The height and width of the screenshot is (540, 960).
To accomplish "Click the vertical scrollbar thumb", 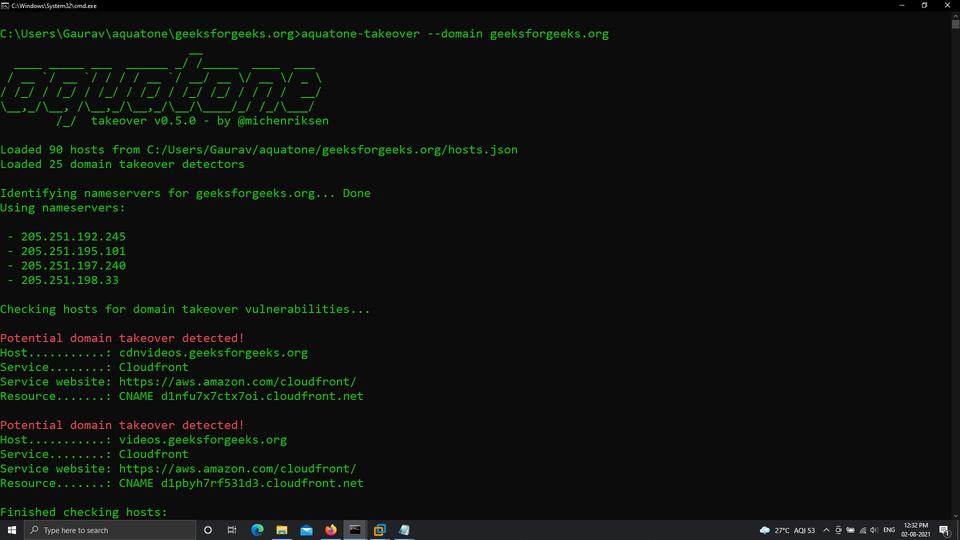I will point(955,24).
